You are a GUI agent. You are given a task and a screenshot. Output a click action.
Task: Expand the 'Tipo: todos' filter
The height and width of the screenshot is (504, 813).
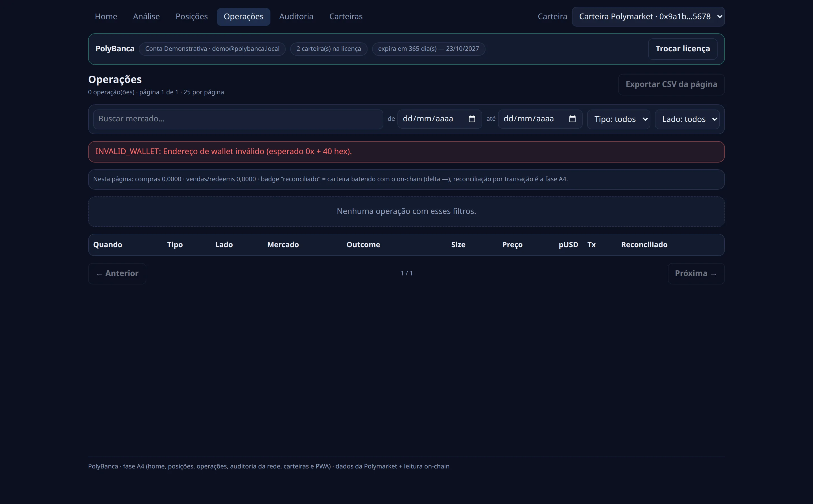[x=619, y=119]
